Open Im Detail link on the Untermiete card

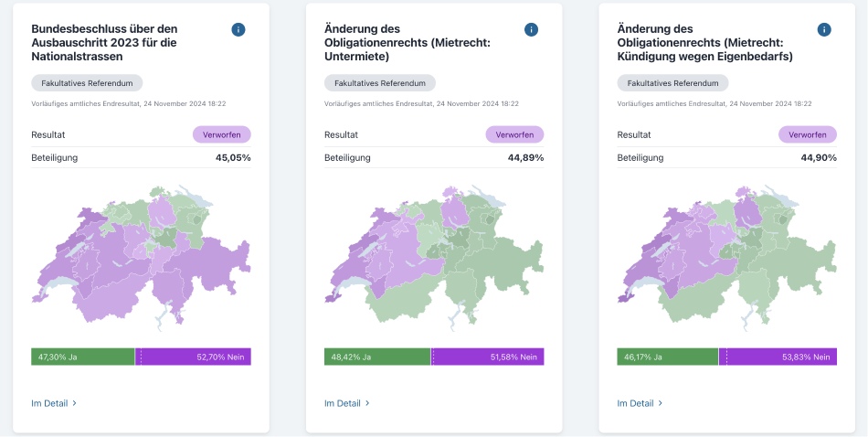[347, 403]
